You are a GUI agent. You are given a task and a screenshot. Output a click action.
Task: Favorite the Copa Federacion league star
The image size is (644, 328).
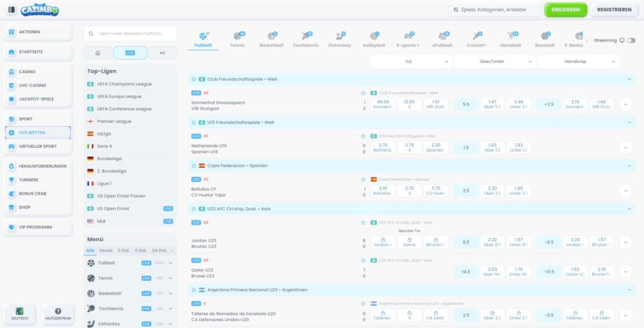coord(194,166)
